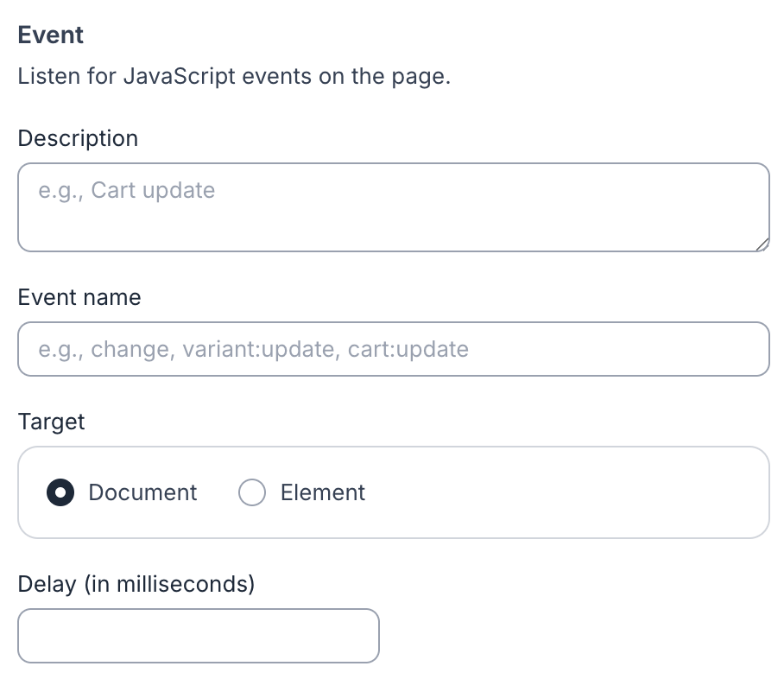
Task: Select the Element radio button
Action: coord(251,493)
